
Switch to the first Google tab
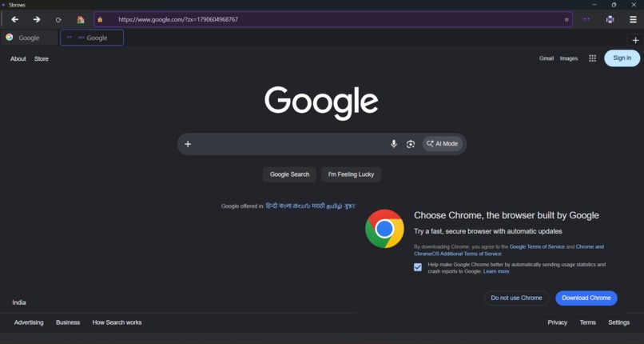[x=29, y=38]
